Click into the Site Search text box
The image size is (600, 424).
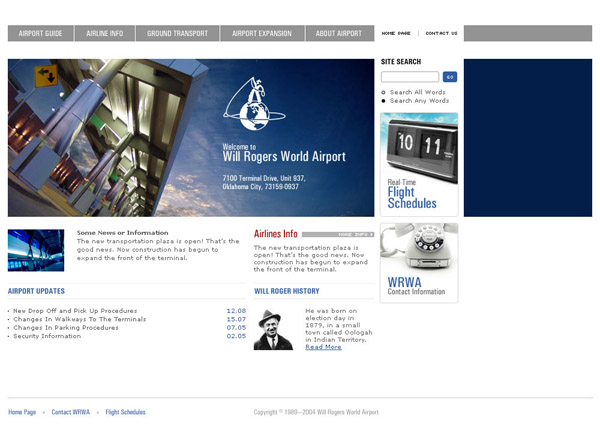410,77
